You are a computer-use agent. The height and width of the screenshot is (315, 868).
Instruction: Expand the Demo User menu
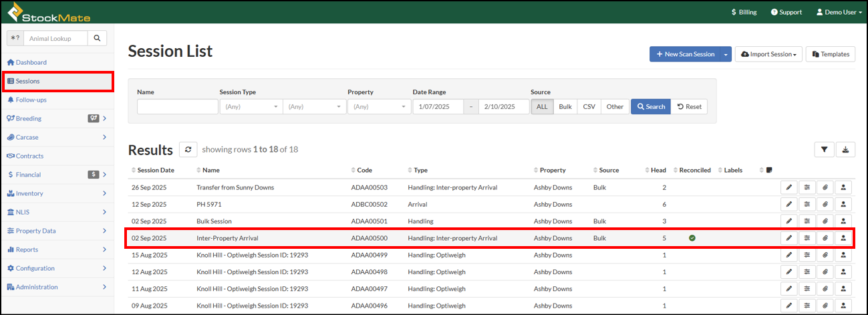tap(839, 12)
